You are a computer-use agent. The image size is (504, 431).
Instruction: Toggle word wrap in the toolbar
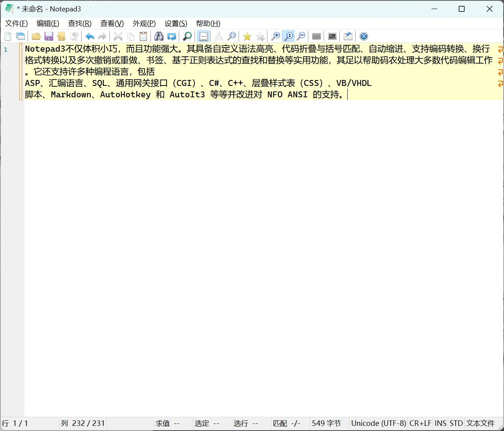[203, 37]
